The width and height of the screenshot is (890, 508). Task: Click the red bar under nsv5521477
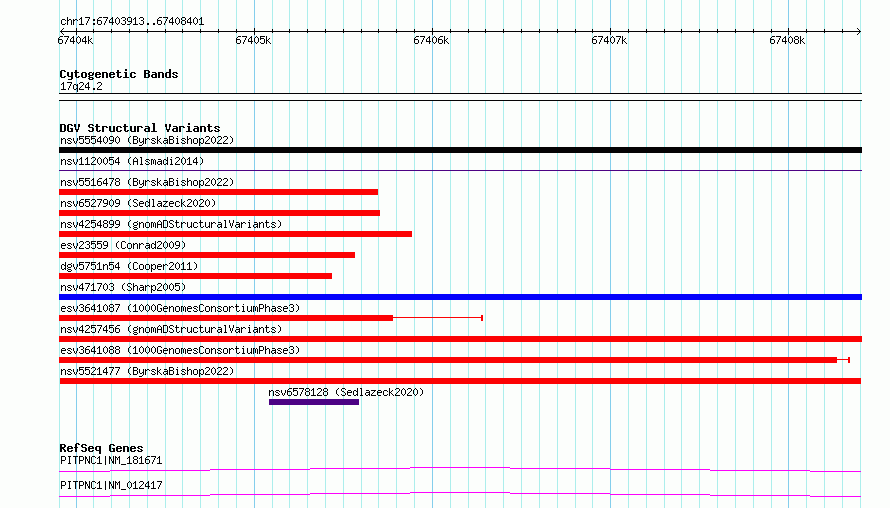[x=460, y=381]
